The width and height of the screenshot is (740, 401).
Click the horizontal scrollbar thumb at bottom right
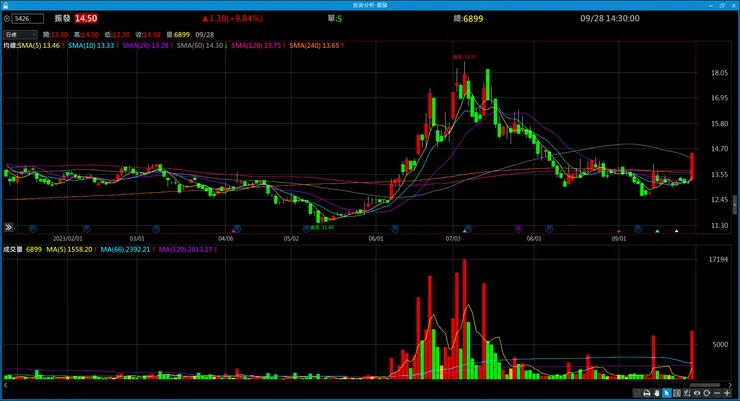point(705,385)
